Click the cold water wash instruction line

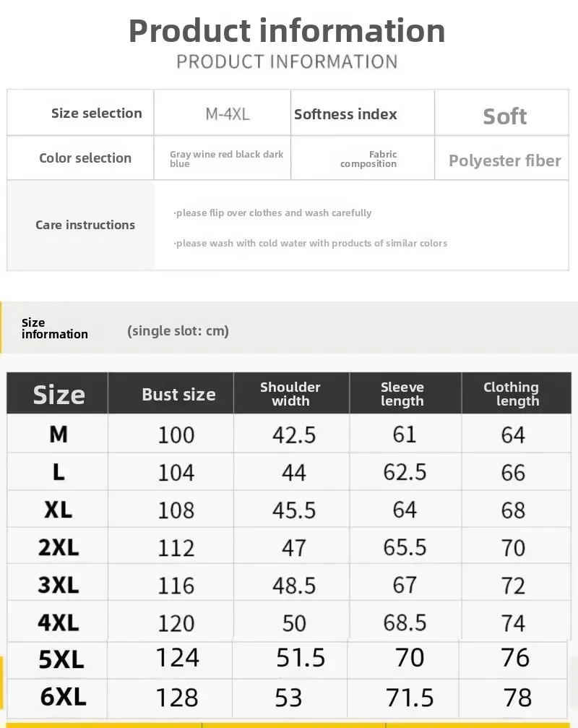pyautogui.click(x=311, y=243)
